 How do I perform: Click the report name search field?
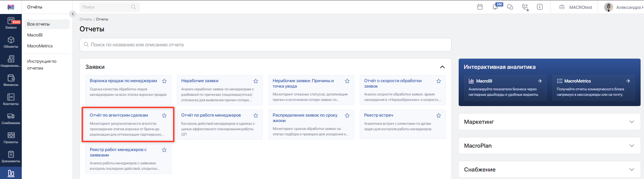click(265, 45)
